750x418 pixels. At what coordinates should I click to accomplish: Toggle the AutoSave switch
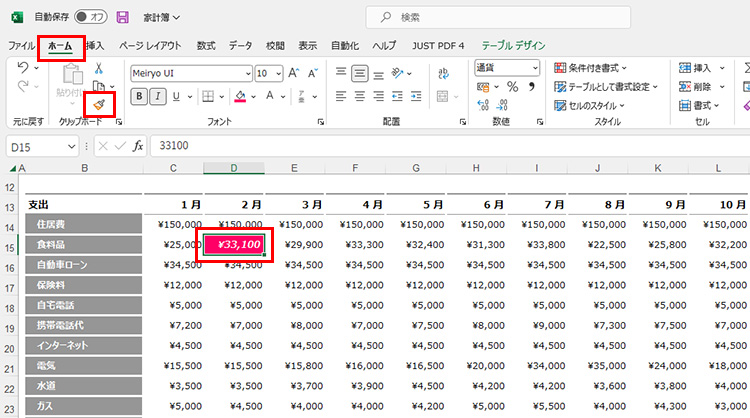pyautogui.click(x=91, y=17)
